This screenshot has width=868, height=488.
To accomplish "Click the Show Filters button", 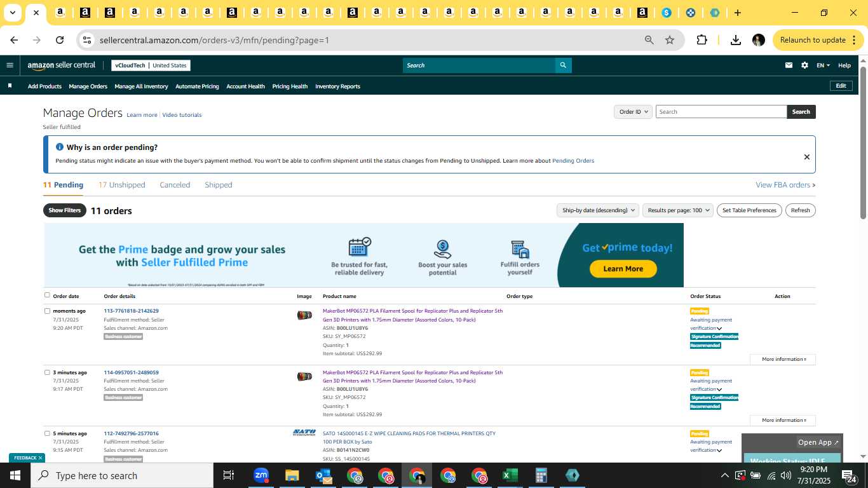I will pos(65,210).
